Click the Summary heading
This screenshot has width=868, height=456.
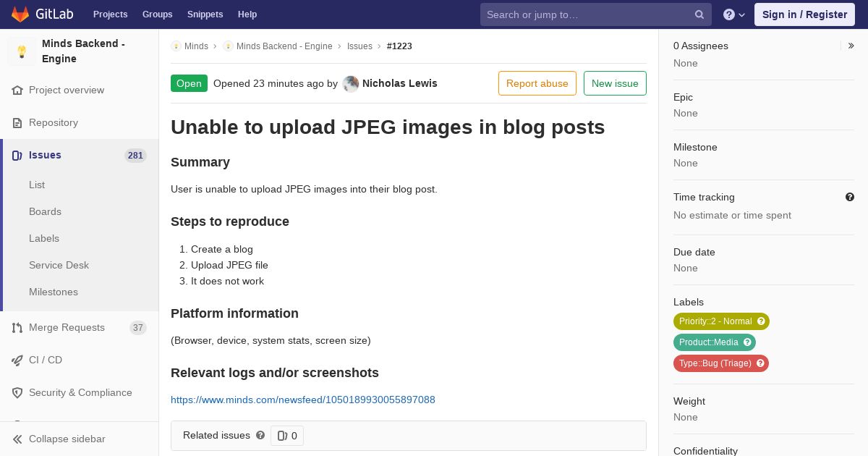pyautogui.click(x=200, y=162)
